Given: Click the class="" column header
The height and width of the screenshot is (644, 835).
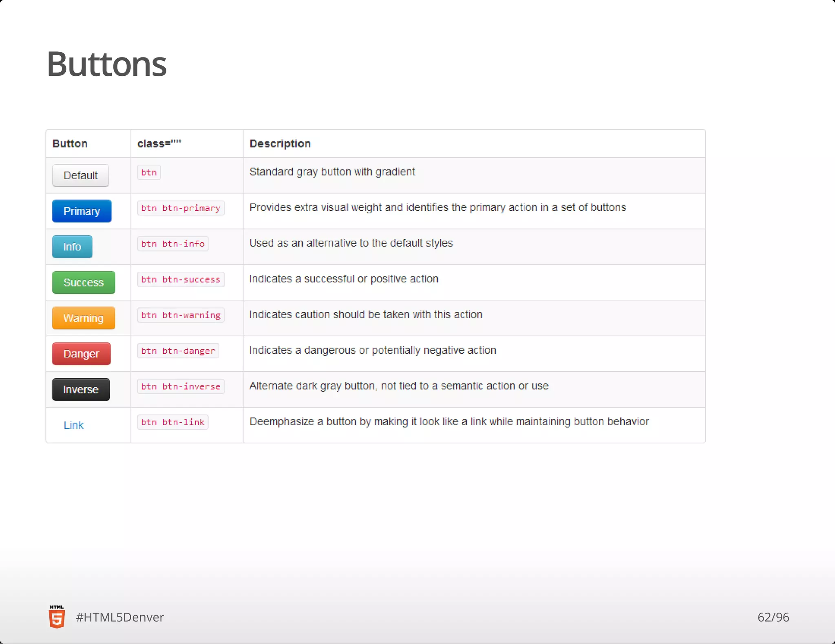Looking at the screenshot, I should pos(159,143).
